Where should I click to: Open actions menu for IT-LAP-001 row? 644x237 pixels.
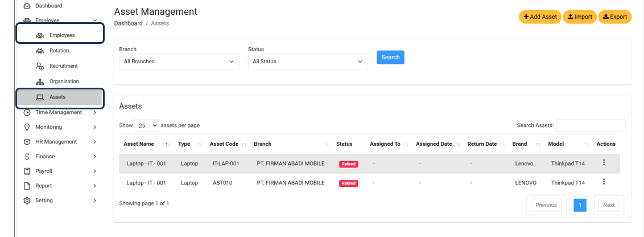(x=604, y=163)
